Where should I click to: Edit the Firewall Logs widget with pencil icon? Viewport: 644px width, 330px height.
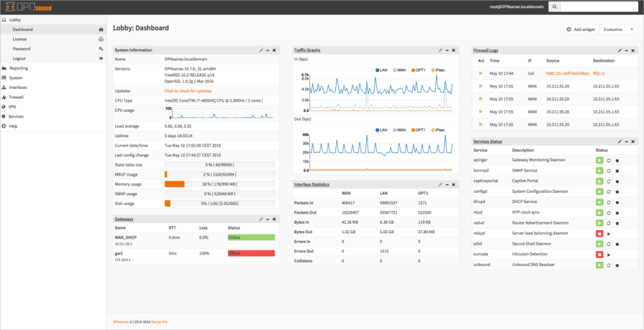620,50
